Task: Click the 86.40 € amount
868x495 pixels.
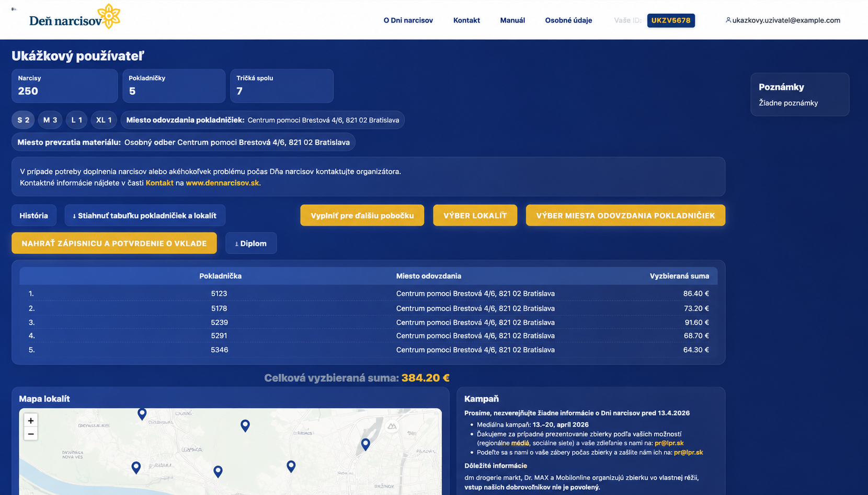Action: [696, 294]
